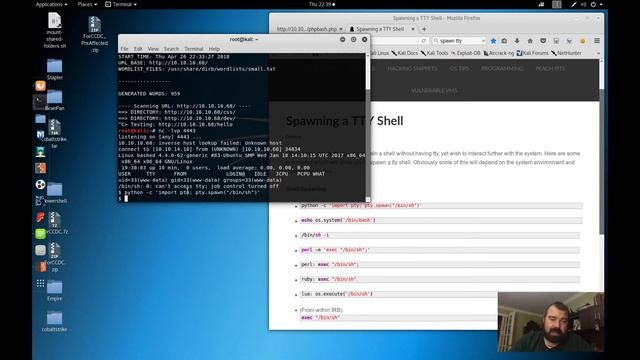Screen dimensions: 640x360
Task: Open the terminal Help menu
Action: click(214, 49)
